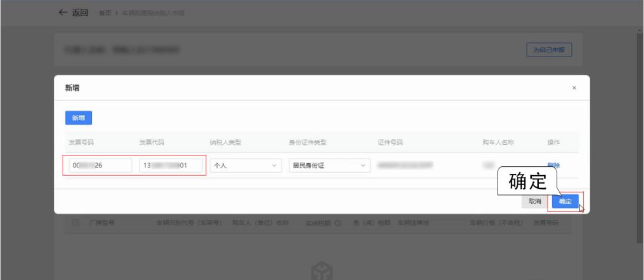
Task: Tick the select-all checkbox beside 厂牌型号
Action: pyautogui.click(x=75, y=223)
